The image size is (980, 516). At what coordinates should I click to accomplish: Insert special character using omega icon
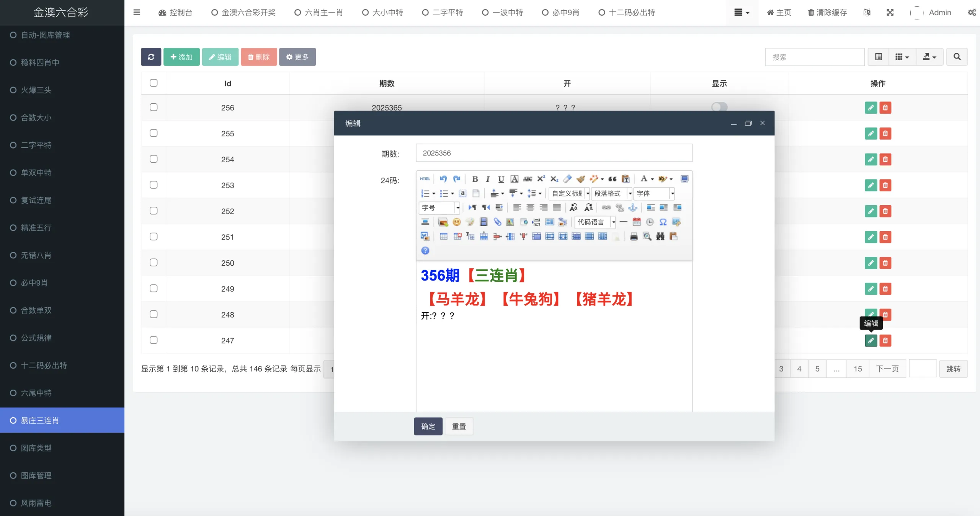pyautogui.click(x=663, y=222)
